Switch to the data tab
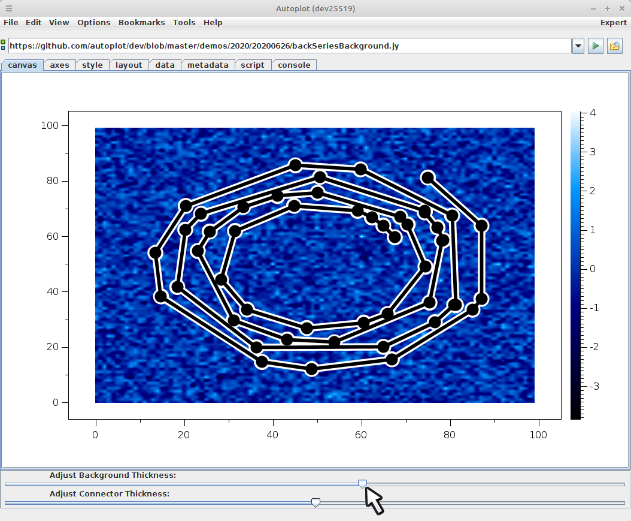 [x=165, y=65]
